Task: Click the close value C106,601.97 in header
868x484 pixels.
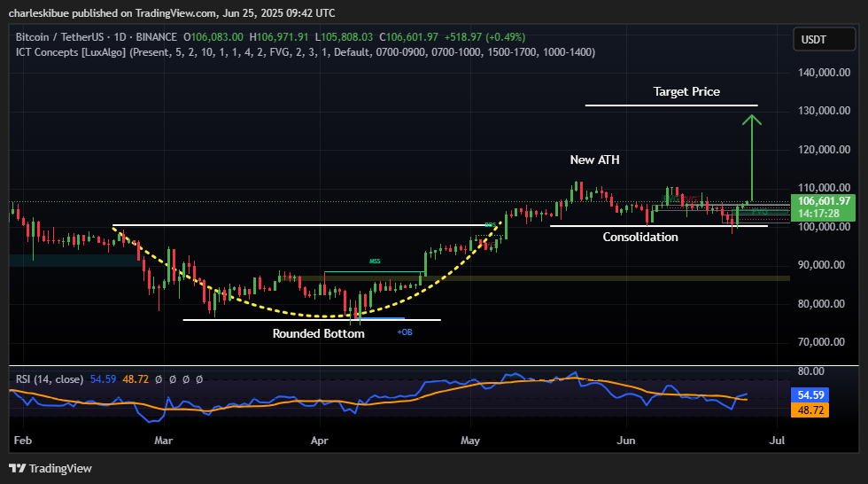Action: [x=408, y=37]
